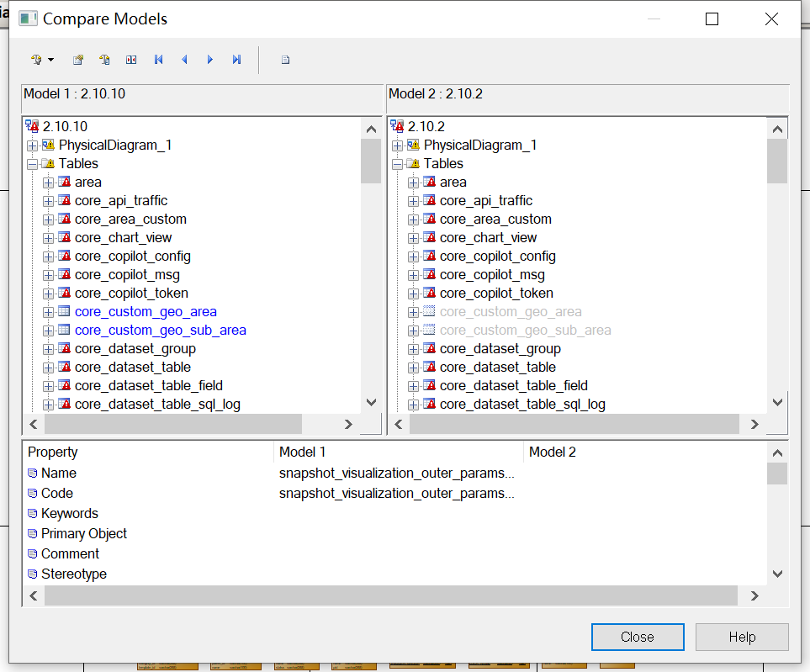Jump to the first difference
The height and width of the screenshot is (672, 810).
click(158, 60)
